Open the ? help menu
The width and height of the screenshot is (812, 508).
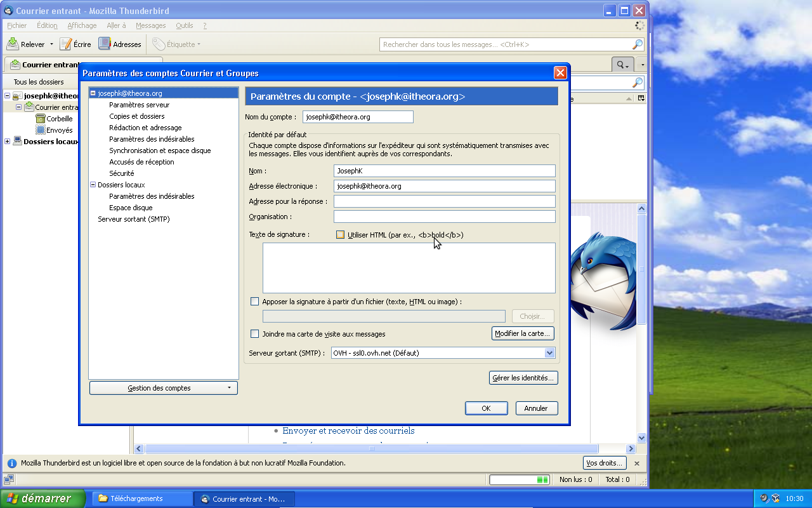[205, 25]
